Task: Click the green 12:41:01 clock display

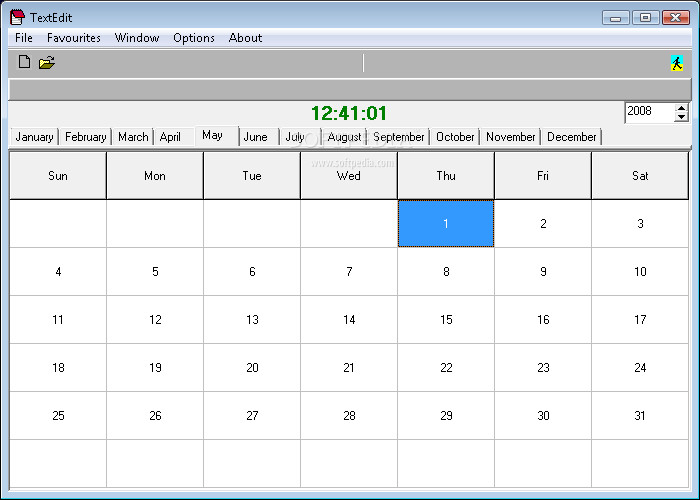Action: 349,113
